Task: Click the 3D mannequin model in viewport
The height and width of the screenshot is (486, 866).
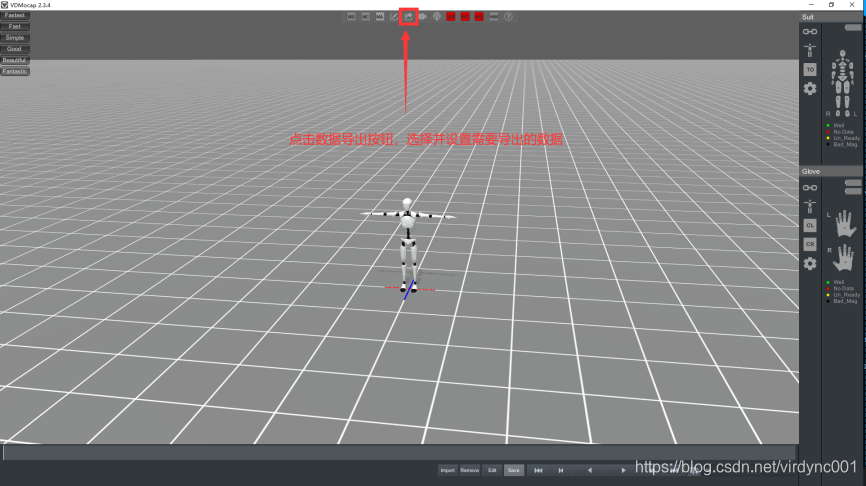Action: 408,245
